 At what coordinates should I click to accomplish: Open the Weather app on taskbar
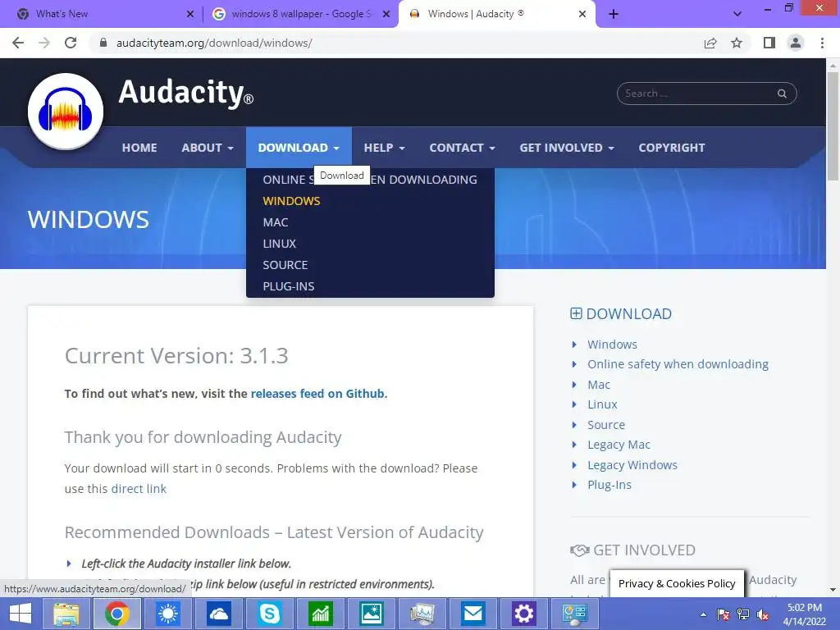pos(167,614)
